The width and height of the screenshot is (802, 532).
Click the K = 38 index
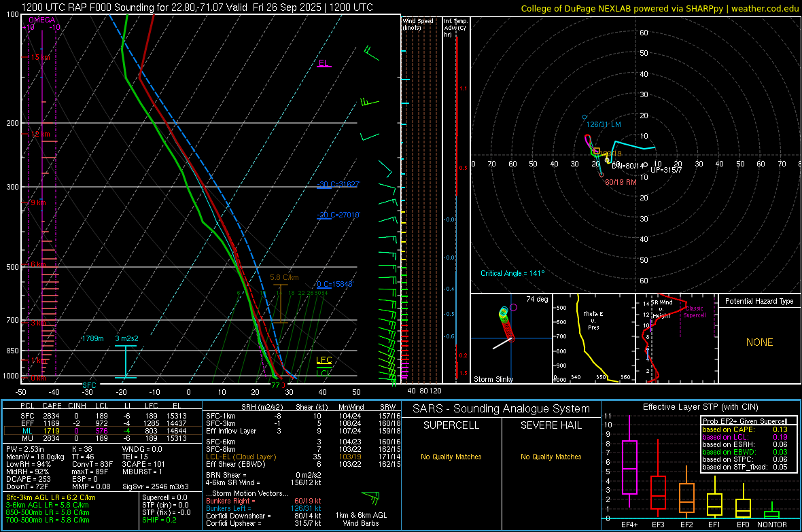tap(82, 449)
